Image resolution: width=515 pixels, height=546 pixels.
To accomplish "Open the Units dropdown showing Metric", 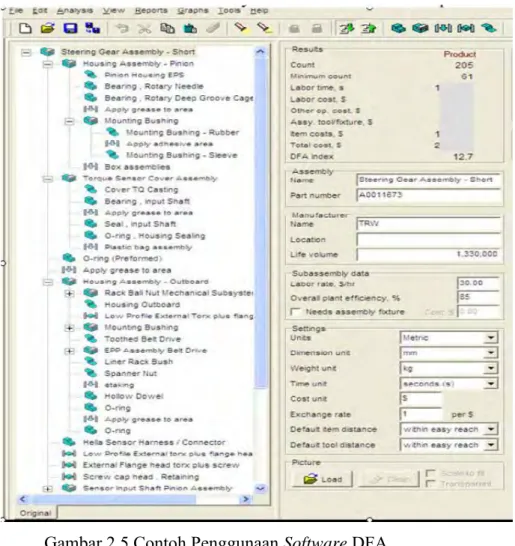I will pos(491,337).
